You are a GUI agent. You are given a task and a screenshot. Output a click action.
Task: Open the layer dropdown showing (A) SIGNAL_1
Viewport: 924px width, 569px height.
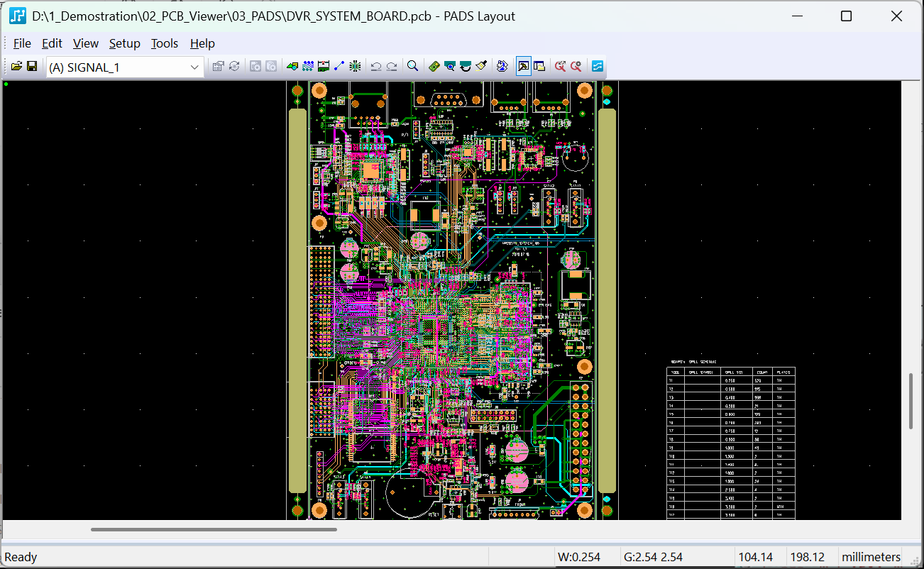125,67
